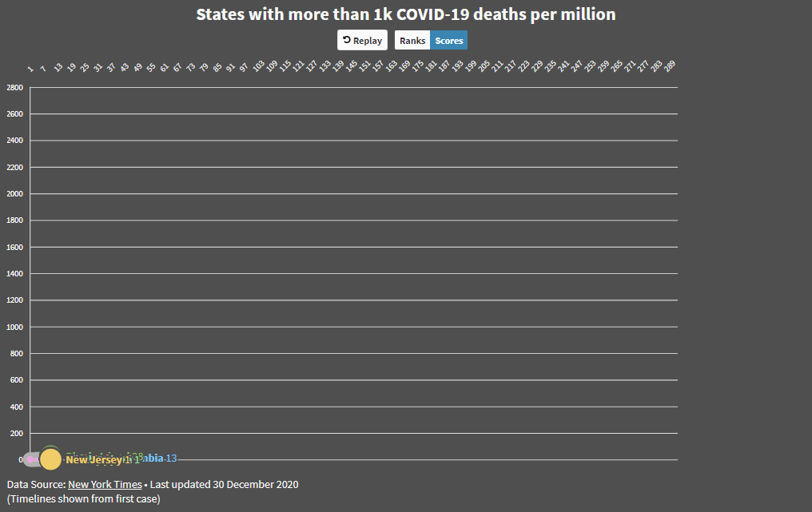Click the blue '13' value label
This screenshot has width=812, height=512.
(x=171, y=458)
